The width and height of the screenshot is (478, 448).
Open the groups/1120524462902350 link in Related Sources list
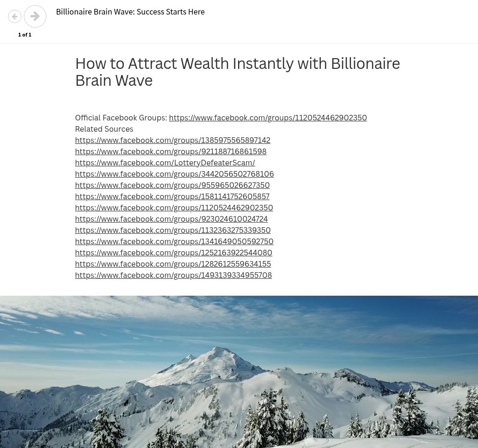click(x=174, y=208)
